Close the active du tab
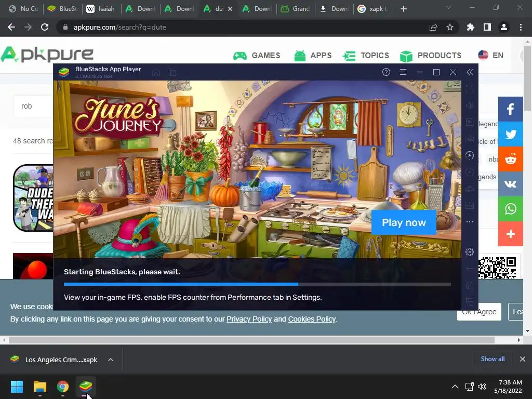Screen dimensions: 532x399 point(230,9)
